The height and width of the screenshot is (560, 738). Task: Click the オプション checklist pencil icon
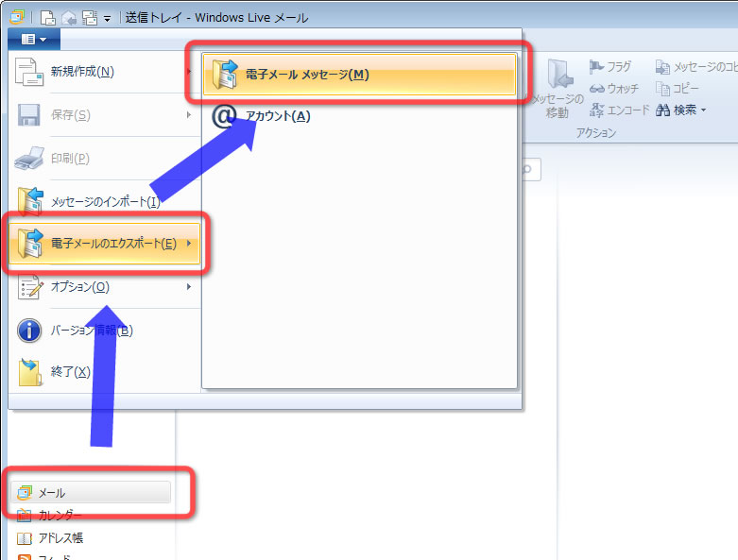(30, 287)
